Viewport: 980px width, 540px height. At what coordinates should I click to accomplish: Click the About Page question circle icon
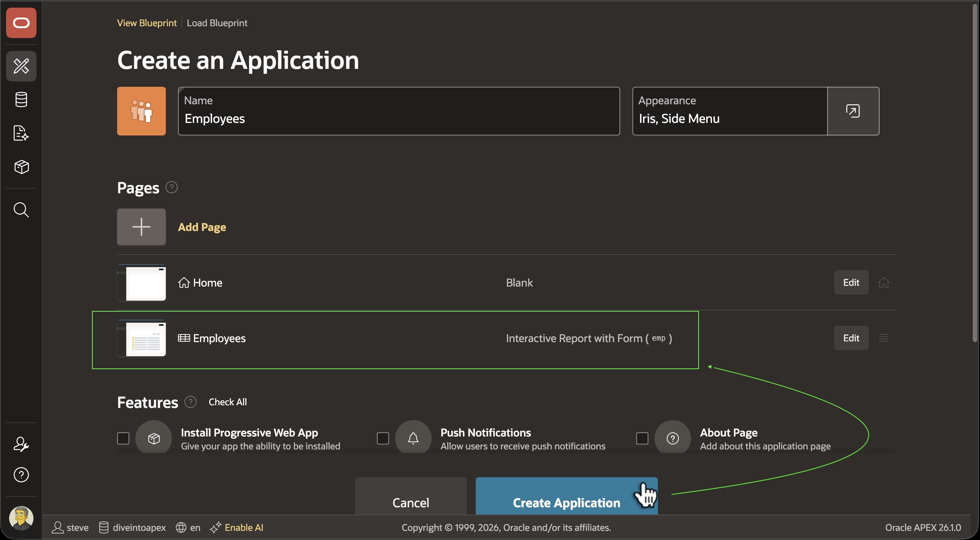(x=673, y=438)
